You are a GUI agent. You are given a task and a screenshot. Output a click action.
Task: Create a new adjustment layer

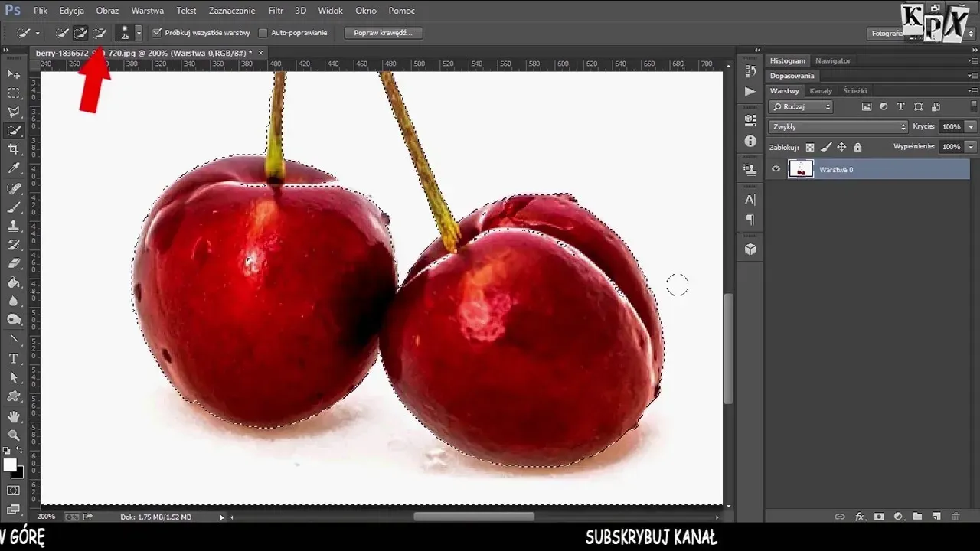[898, 517]
